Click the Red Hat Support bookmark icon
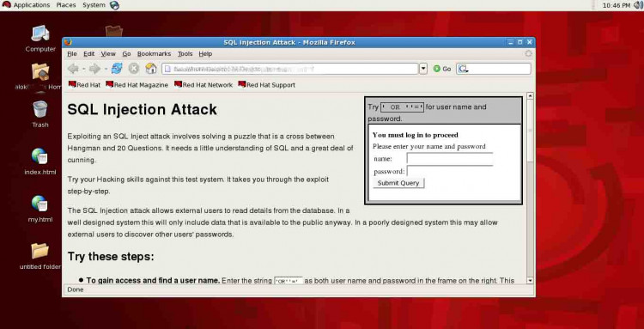 coord(242,84)
